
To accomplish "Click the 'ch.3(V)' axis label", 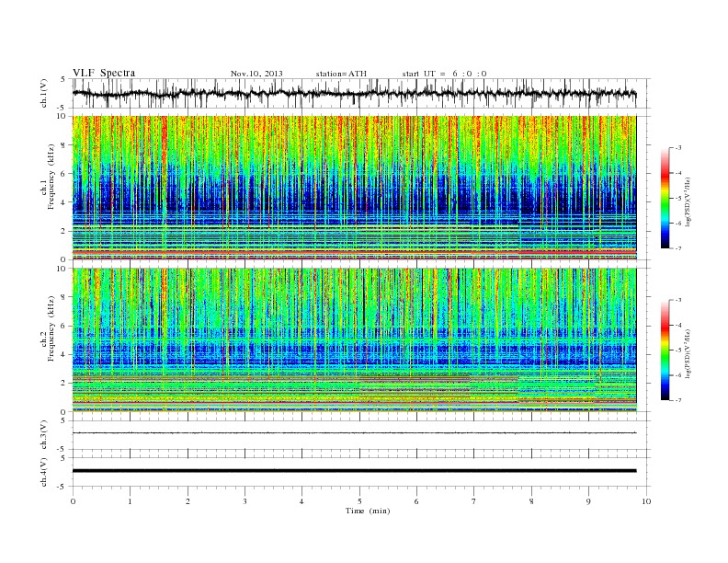I will point(44,435).
